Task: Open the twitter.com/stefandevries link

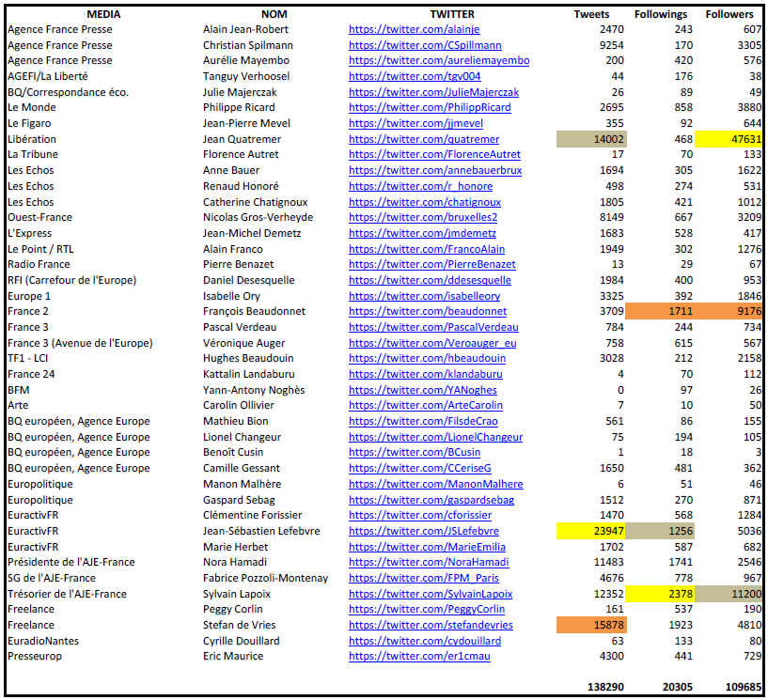Action: pos(431,625)
